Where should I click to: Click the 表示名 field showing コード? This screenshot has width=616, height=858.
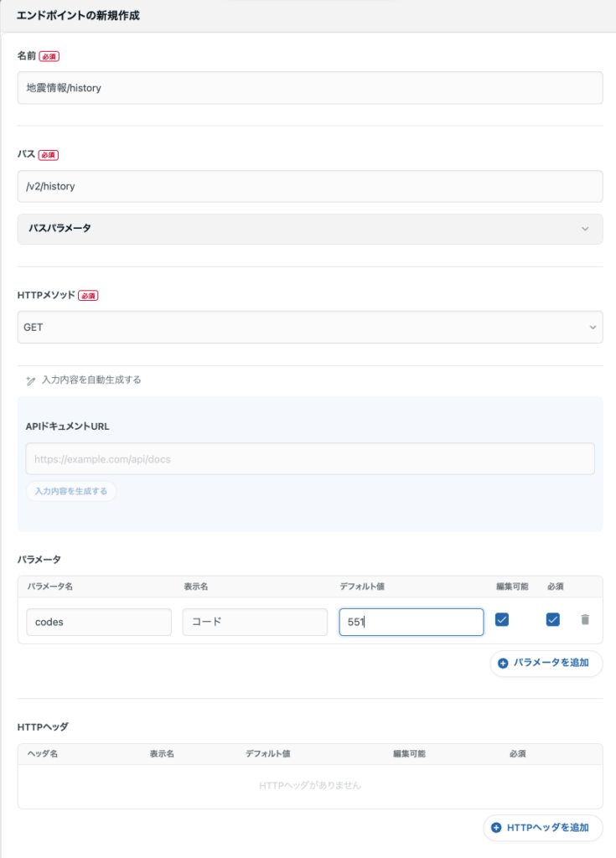[x=255, y=623]
